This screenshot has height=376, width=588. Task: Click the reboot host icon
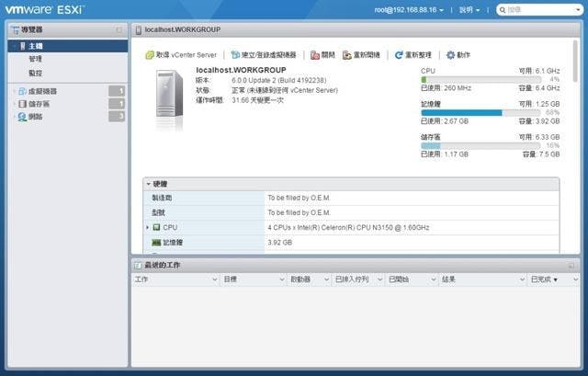[347, 55]
